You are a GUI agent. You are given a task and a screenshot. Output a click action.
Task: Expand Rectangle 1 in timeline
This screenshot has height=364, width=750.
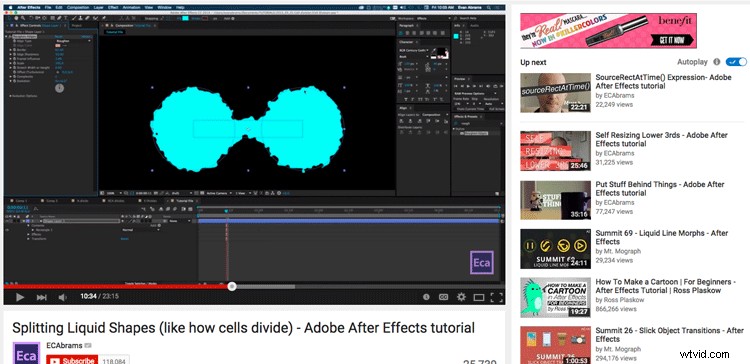coord(33,230)
